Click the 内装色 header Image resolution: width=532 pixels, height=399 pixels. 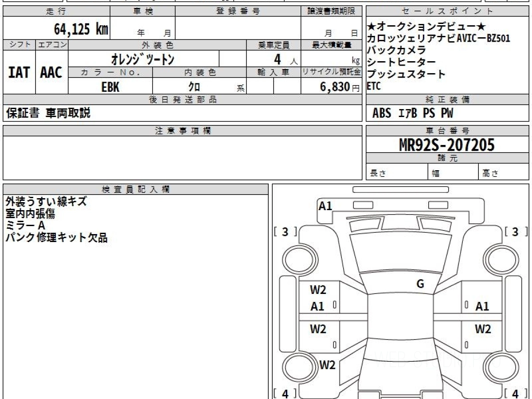point(199,73)
